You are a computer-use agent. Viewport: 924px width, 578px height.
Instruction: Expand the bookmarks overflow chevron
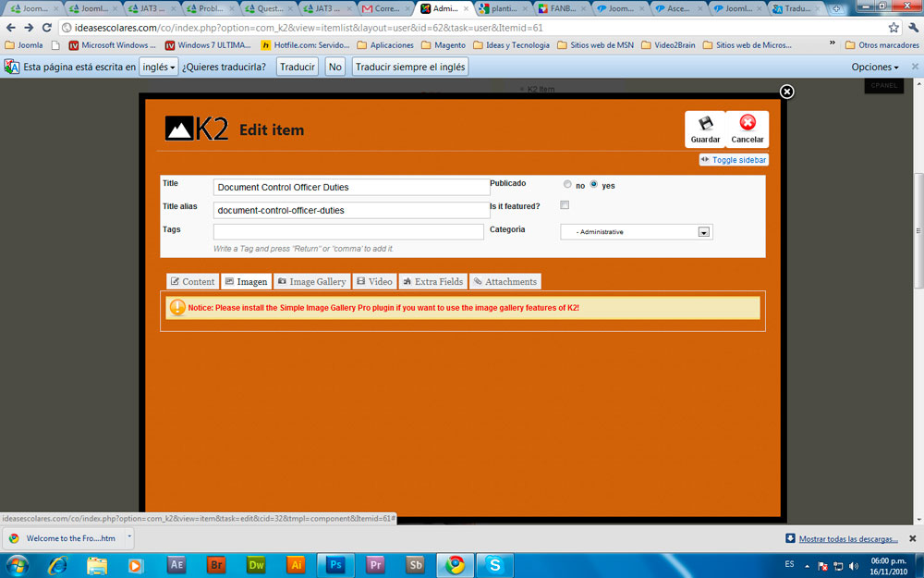coord(833,43)
